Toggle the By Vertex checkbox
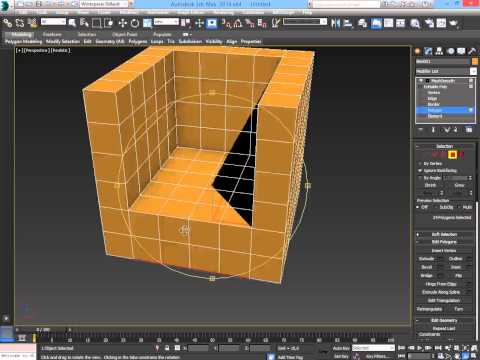Viewport: 480px width, 360px height. pos(420,164)
